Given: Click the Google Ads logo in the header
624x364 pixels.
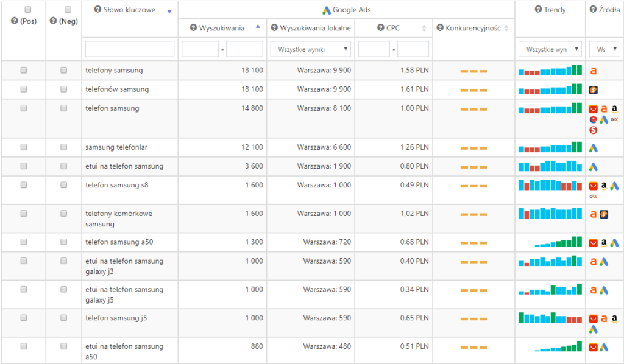Looking at the screenshot, I should coord(327,10).
